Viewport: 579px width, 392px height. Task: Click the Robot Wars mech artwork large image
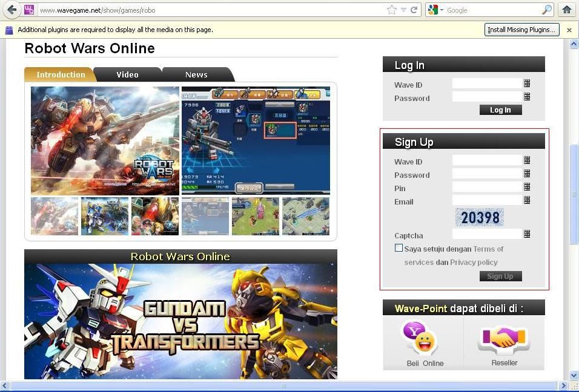(105, 140)
